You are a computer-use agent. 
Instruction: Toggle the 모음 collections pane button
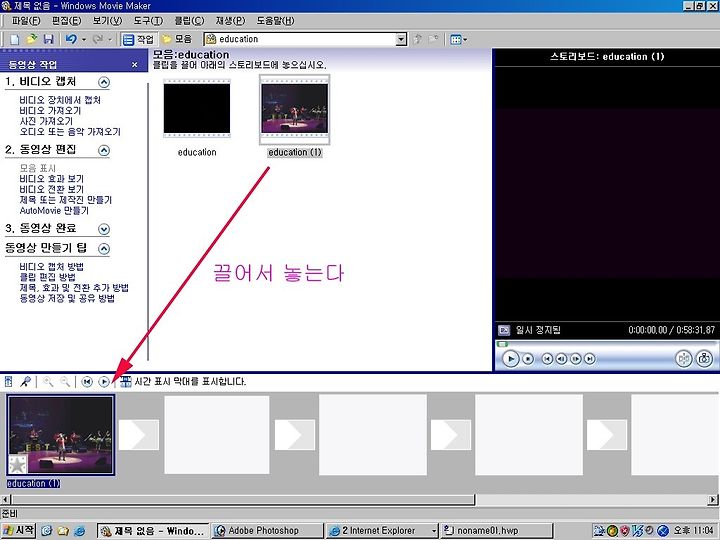click(x=177, y=39)
